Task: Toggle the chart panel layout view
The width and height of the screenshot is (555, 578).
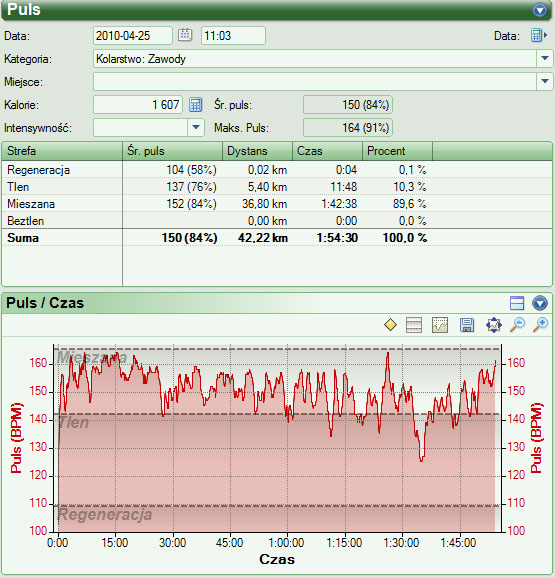Action: pyautogui.click(x=517, y=303)
